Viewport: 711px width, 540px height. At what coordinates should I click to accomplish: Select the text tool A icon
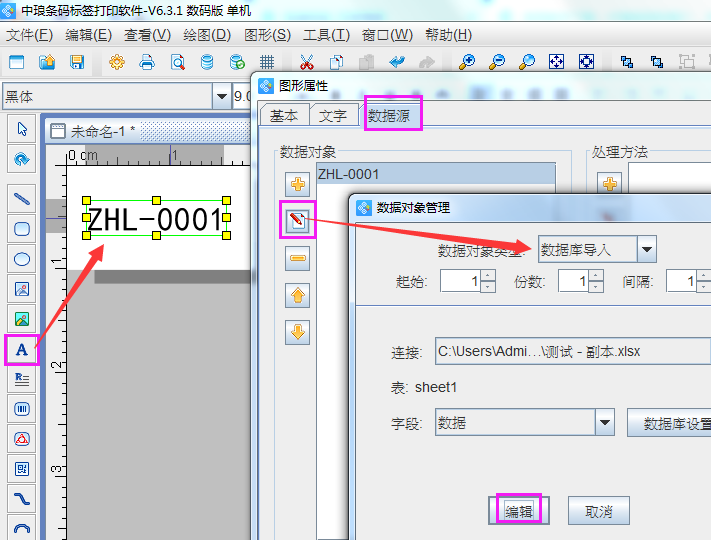pyautogui.click(x=22, y=350)
